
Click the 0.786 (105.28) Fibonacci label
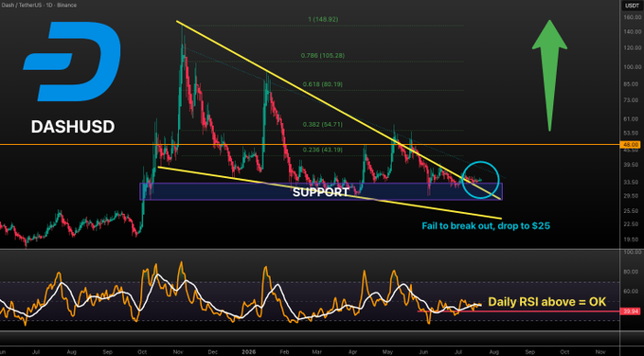pyautogui.click(x=322, y=56)
